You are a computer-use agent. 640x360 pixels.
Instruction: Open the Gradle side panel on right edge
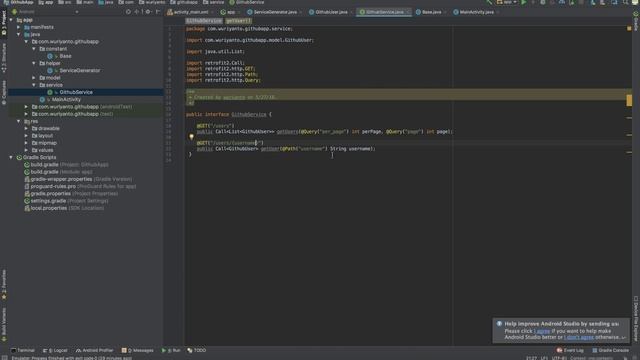[x=636, y=21]
